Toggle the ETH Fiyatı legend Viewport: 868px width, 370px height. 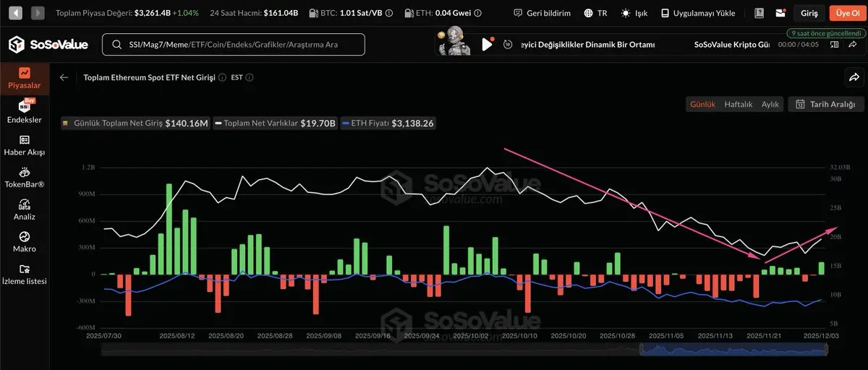pos(388,124)
